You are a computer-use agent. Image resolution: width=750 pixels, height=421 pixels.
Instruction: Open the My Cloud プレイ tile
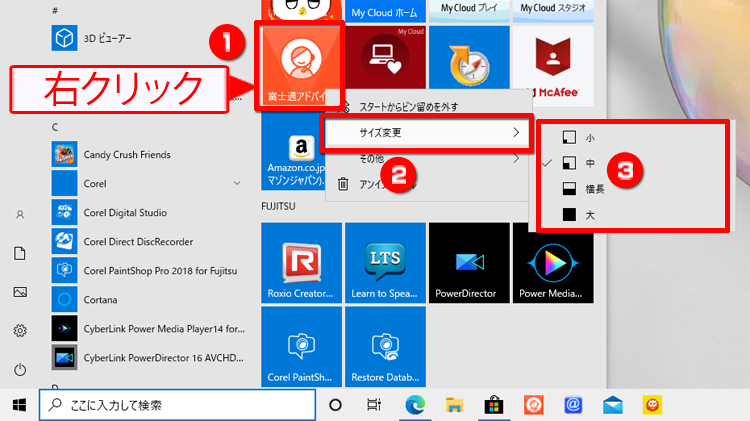tap(469, 11)
